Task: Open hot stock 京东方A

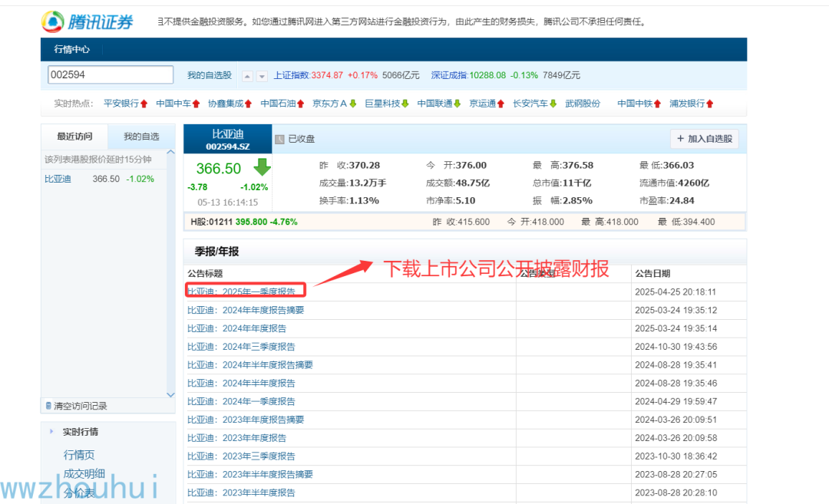Action: (330, 104)
